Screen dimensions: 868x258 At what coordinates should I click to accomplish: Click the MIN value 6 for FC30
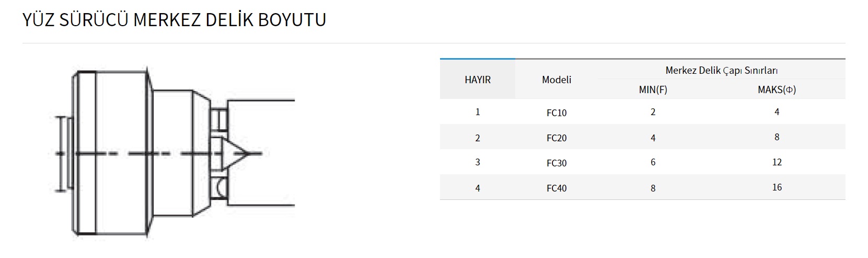[653, 162]
